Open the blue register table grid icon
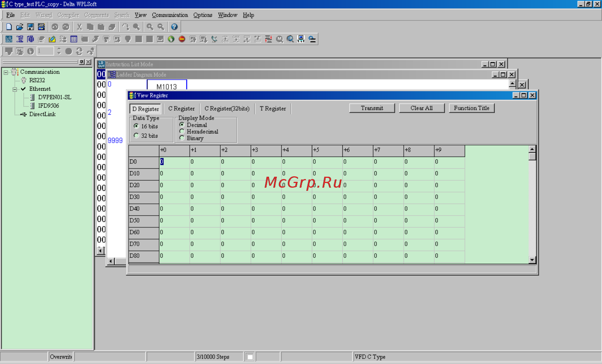Viewport: 602px width, 364px height. point(74,39)
